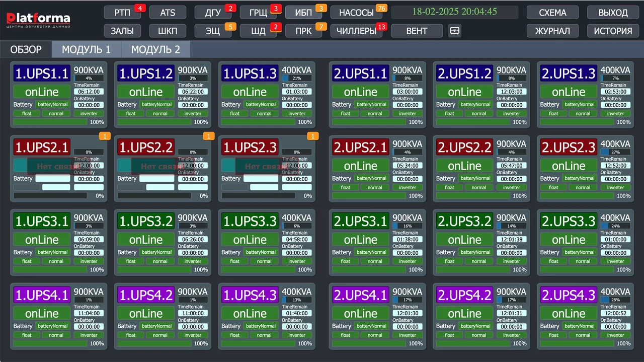Click the red 13 badge on ЧИЛЛЕРЫ
644x362 pixels.
point(381,27)
